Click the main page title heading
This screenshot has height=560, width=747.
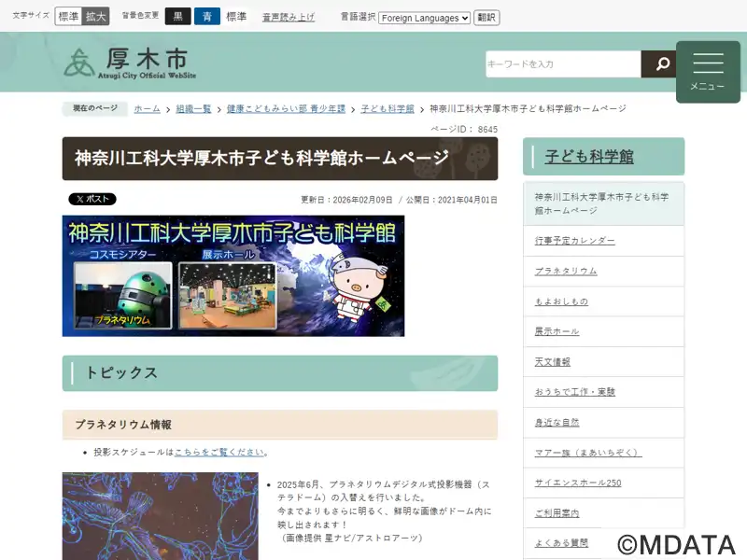280,159
